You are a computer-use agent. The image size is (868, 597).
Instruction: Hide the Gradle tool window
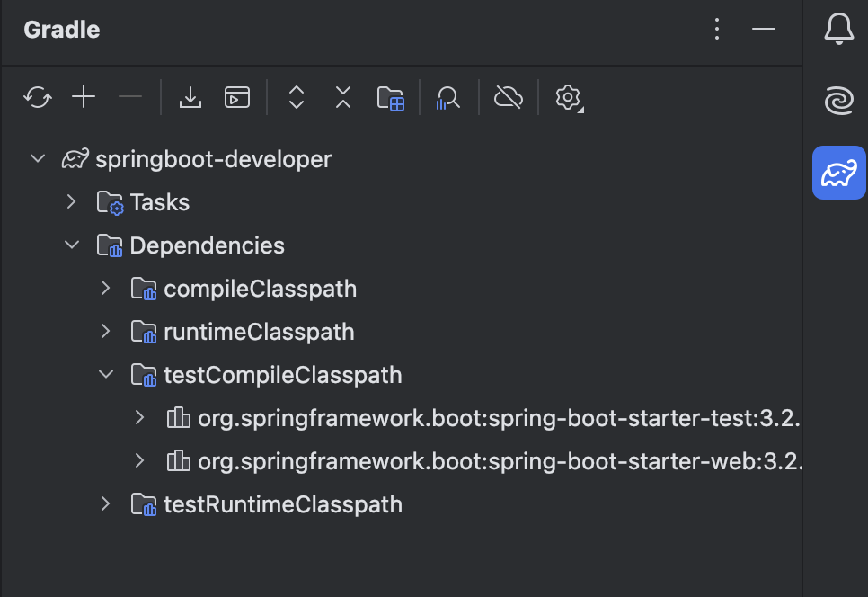click(x=764, y=29)
